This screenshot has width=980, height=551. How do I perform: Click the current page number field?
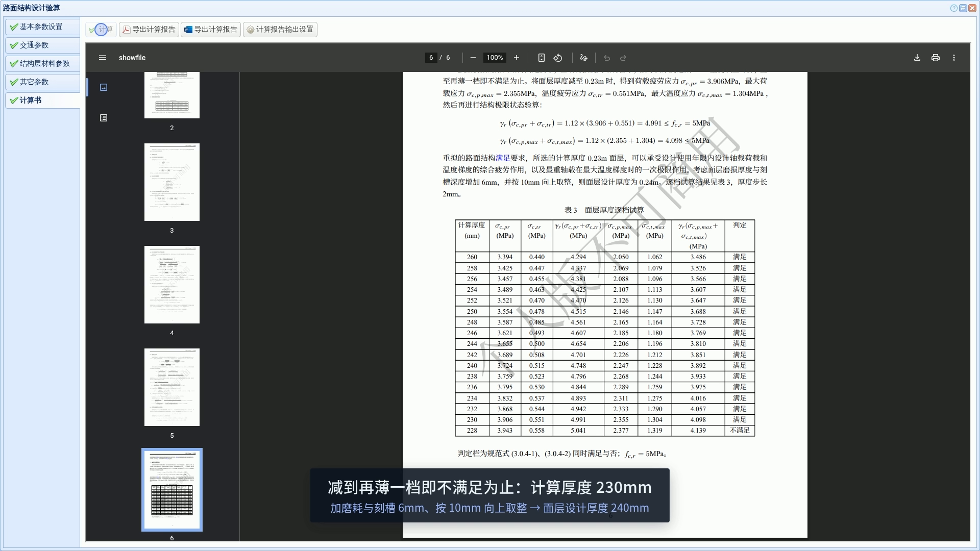431,58
